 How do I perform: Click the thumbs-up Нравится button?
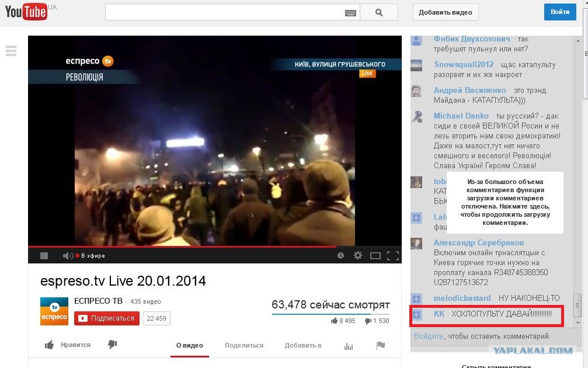tap(68, 345)
